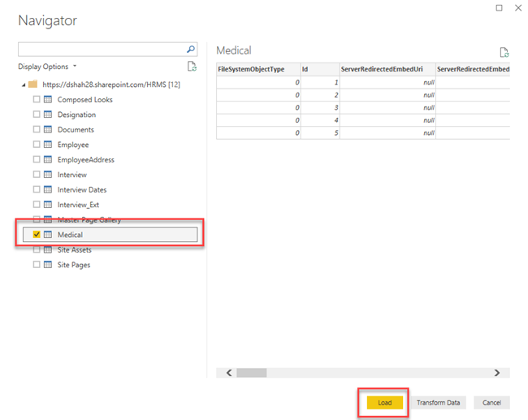This screenshot has width=528, height=420.
Task: Click the SharePoint site folder icon
Action: [32, 84]
